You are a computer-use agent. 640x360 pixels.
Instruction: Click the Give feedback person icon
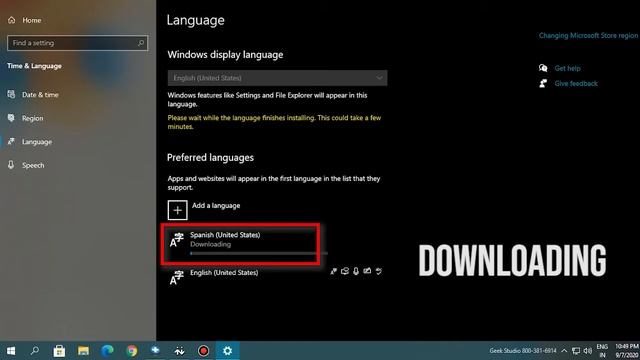(x=543, y=83)
